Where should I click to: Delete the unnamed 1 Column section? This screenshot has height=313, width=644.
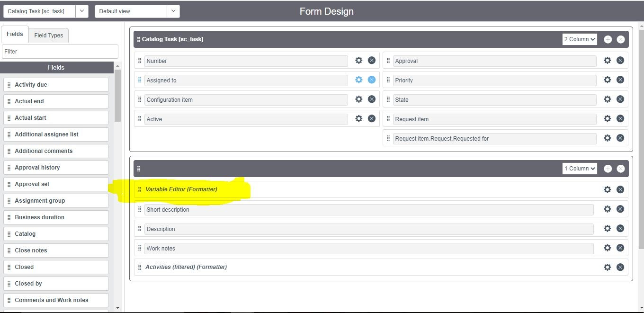coord(621,169)
